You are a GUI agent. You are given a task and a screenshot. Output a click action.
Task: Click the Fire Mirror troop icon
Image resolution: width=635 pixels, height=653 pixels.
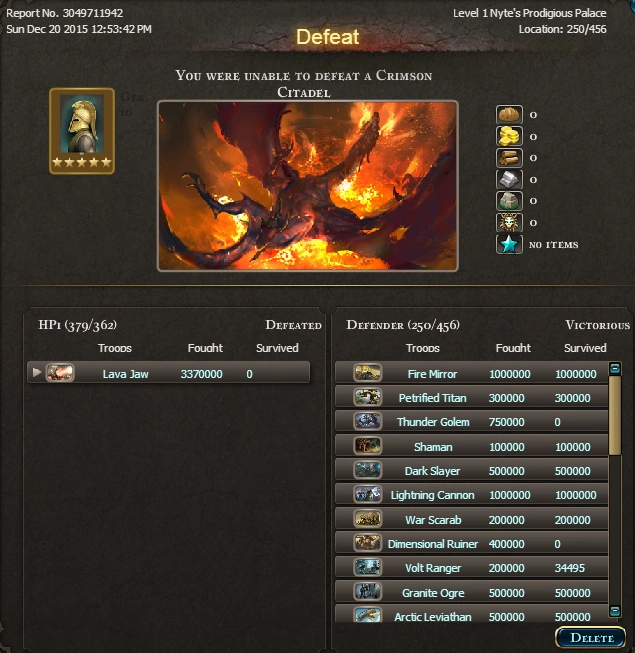pyautogui.click(x=367, y=373)
